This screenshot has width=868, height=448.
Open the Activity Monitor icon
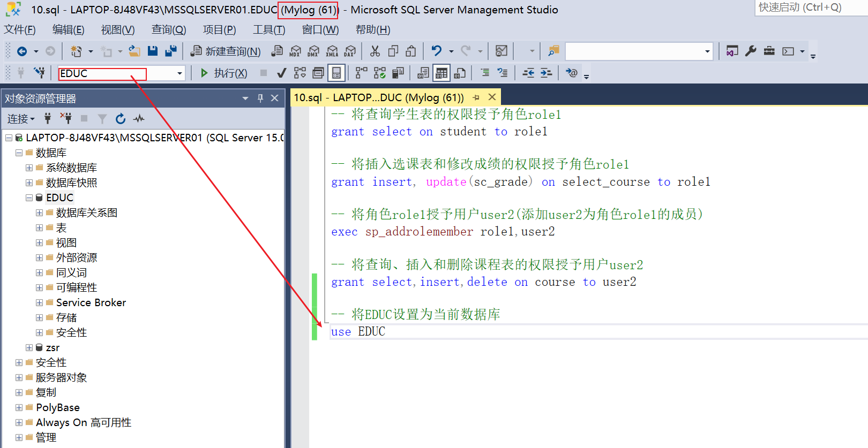pyautogui.click(x=502, y=51)
